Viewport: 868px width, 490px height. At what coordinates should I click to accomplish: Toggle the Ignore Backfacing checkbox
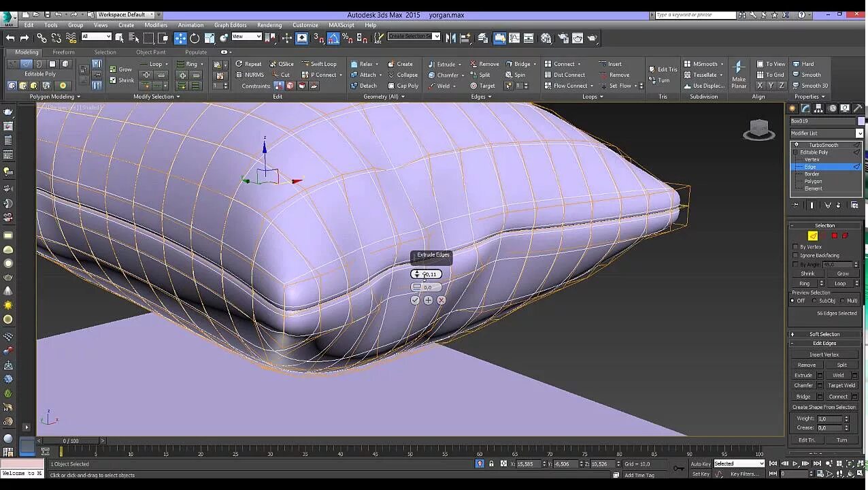pyautogui.click(x=795, y=255)
